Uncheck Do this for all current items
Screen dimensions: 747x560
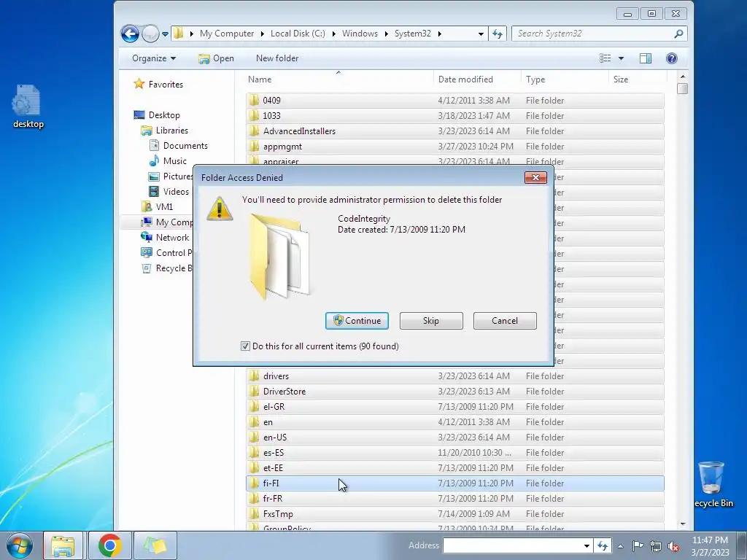pyautogui.click(x=245, y=346)
